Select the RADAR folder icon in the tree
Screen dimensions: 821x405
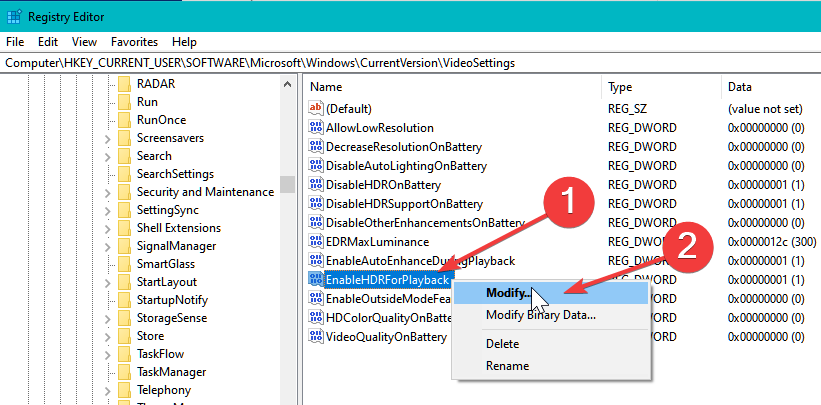click(124, 83)
